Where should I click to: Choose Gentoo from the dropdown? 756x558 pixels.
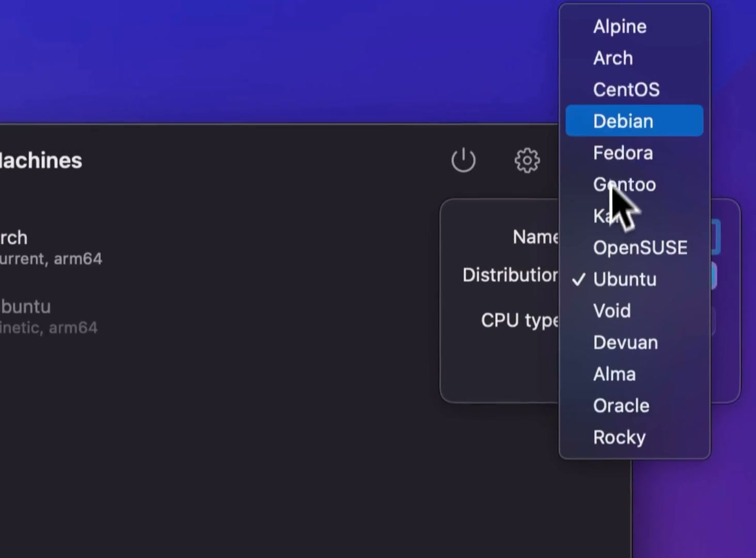pyautogui.click(x=634, y=184)
